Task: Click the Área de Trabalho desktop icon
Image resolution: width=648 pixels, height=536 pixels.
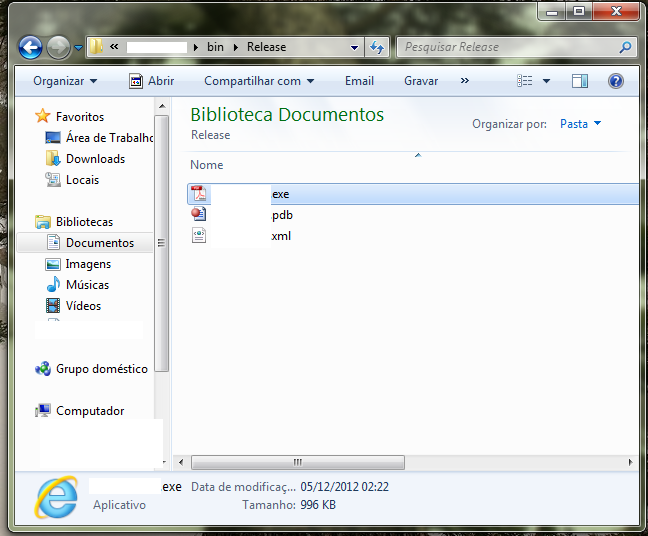Action: [53, 138]
